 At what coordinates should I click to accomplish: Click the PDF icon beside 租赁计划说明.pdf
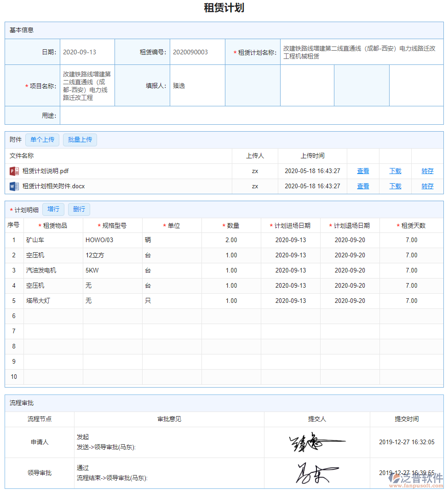[x=15, y=171]
